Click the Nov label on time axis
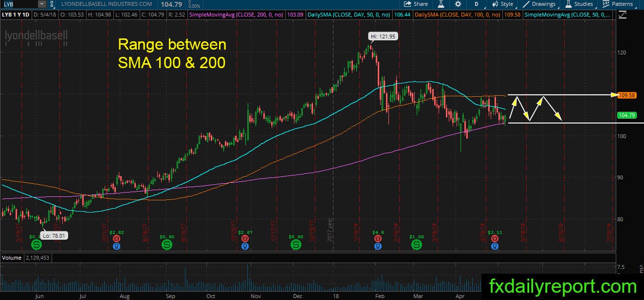The image size is (644, 300). tap(256, 296)
